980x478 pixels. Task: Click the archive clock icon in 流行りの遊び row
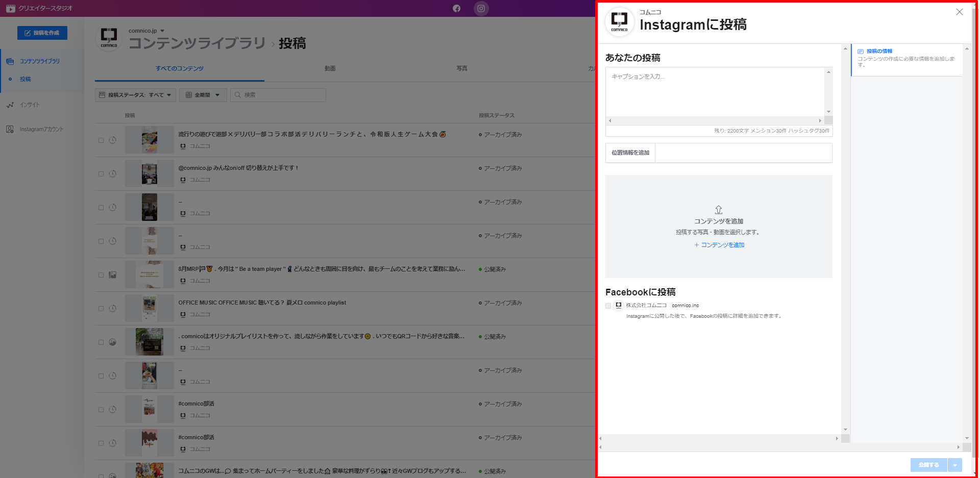point(113,140)
